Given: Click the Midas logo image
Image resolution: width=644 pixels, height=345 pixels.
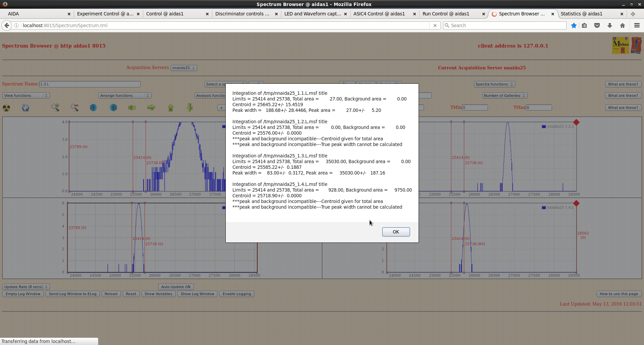Looking at the screenshot, I should (621, 46).
